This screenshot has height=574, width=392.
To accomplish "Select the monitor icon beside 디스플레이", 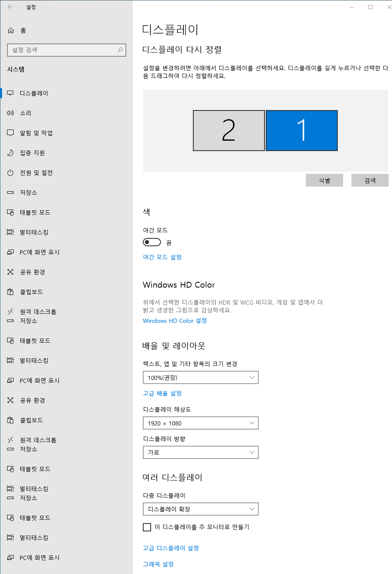I will 10,93.
